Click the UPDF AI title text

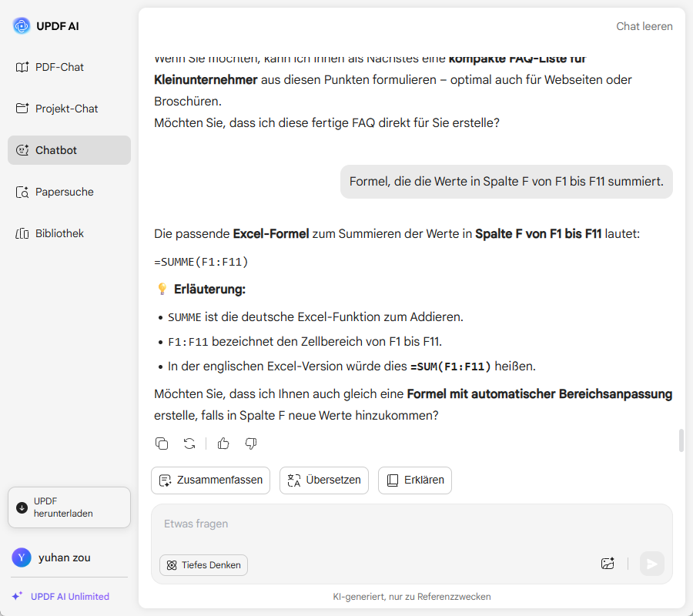(58, 26)
